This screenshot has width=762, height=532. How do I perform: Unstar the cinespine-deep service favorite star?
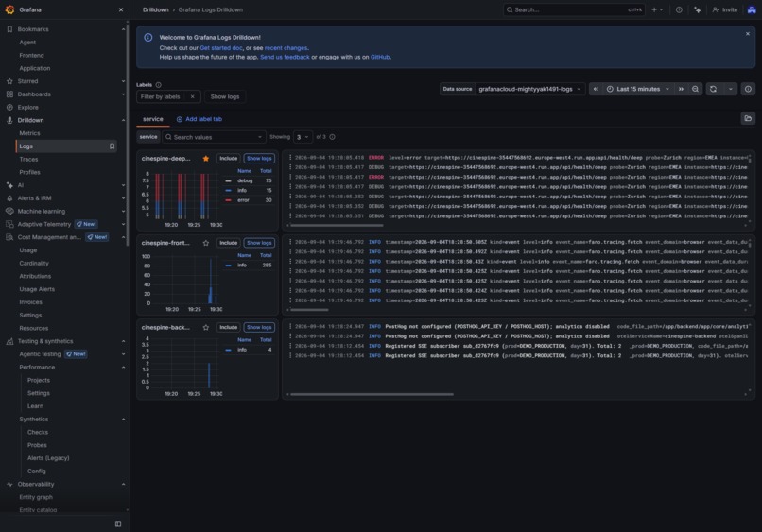[205, 159]
